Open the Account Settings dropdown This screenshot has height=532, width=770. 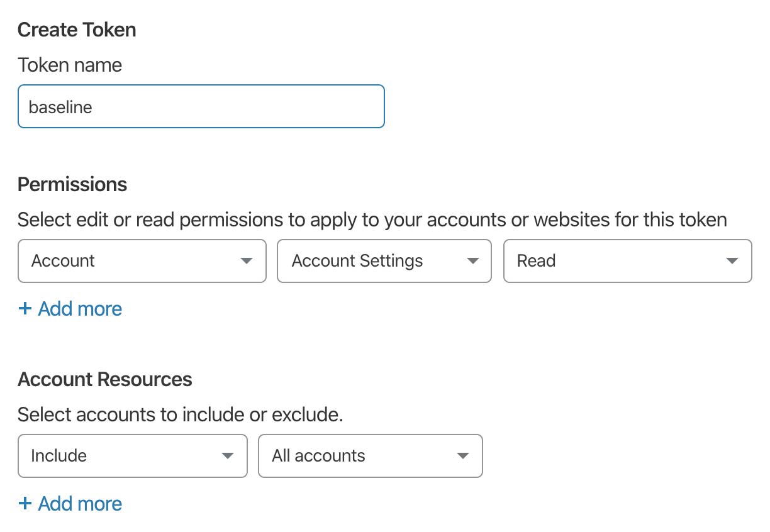click(384, 261)
